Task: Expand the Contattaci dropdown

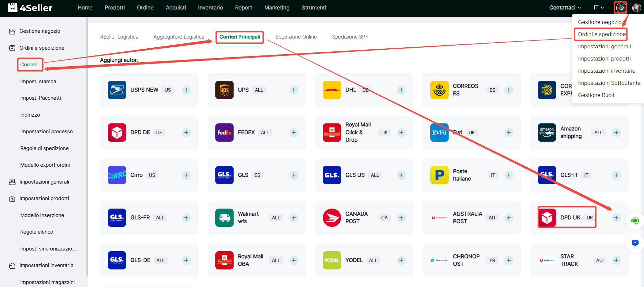Action: [x=565, y=7]
